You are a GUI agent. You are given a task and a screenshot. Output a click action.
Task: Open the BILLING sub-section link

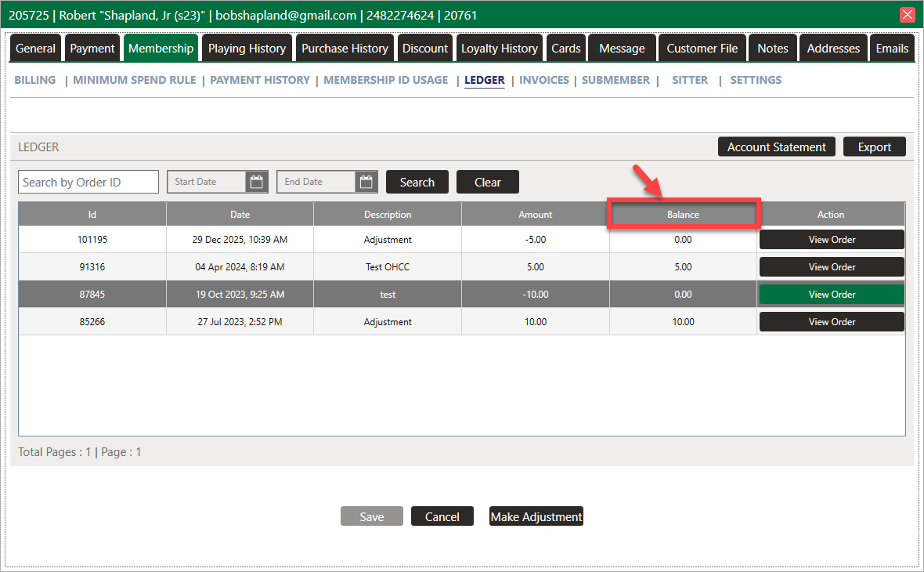35,80
